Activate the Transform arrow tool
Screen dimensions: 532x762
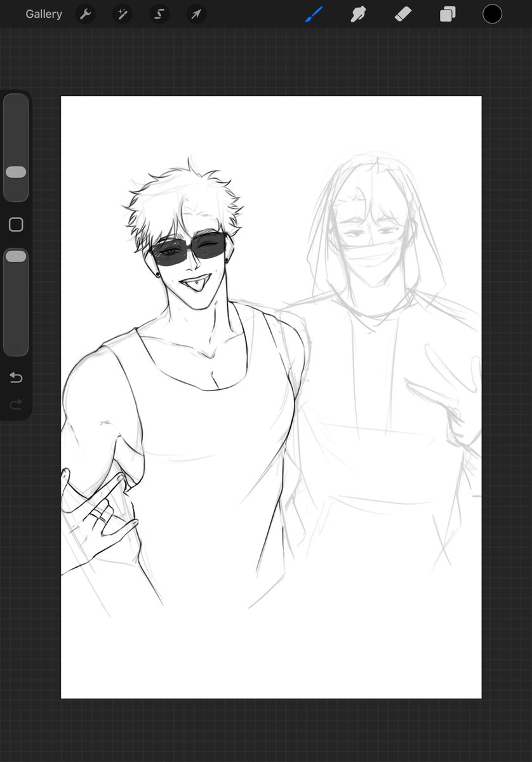[196, 14]
